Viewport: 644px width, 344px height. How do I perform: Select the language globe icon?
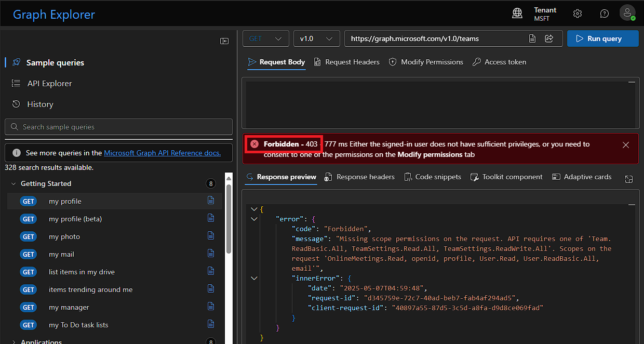pos(517,14)
